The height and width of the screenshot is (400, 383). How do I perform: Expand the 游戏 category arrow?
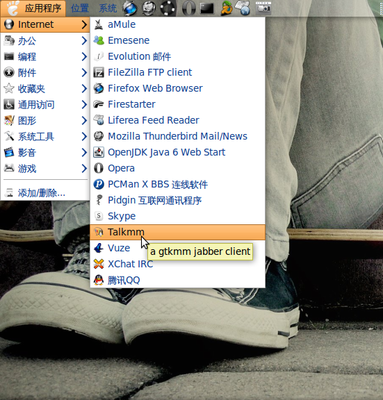coord(84,168)
